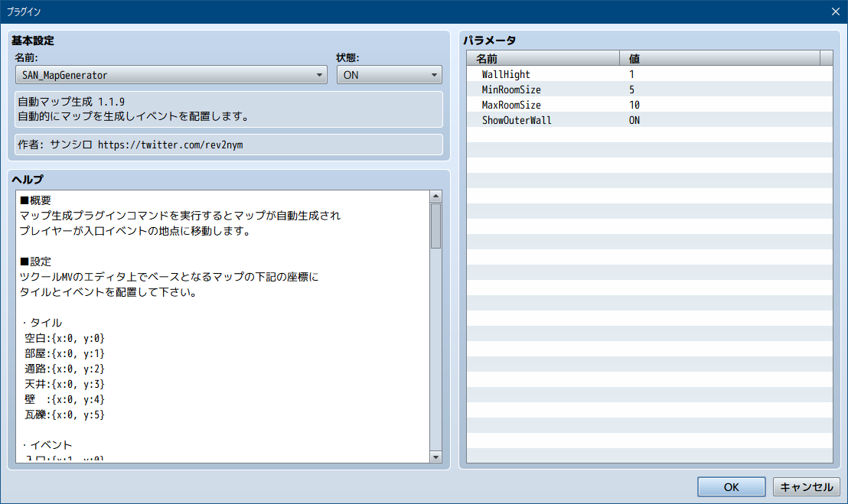Click the OK button
The height and width of the screenshot is (504, 848).
pyautogui.click(x=731, y=487)
